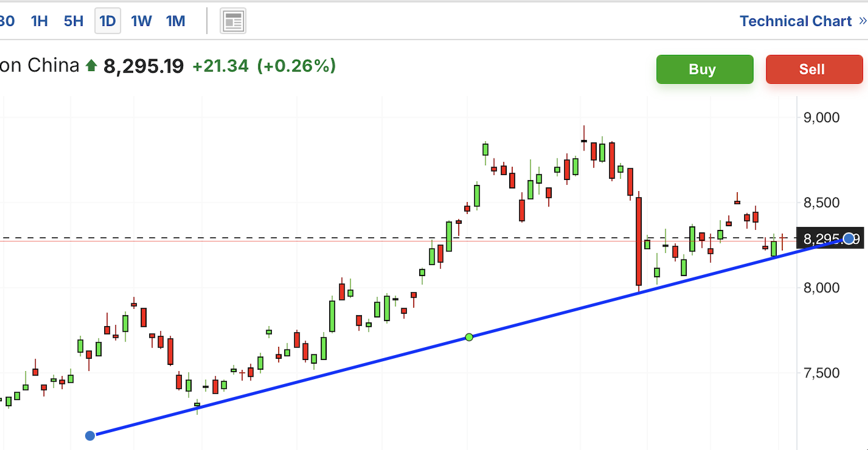Screen dimensions: 868x450
Task: Select the 1M interval
Action: [176, 21]
